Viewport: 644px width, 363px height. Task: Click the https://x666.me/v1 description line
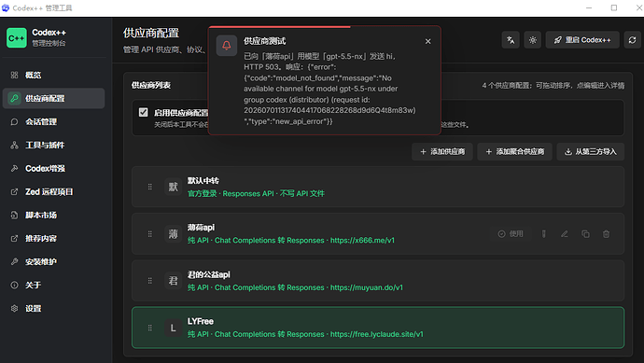(291, 240)
